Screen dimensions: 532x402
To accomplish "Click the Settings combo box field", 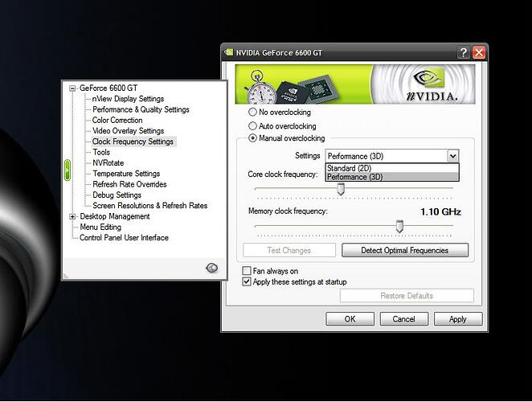I will 392,156.
